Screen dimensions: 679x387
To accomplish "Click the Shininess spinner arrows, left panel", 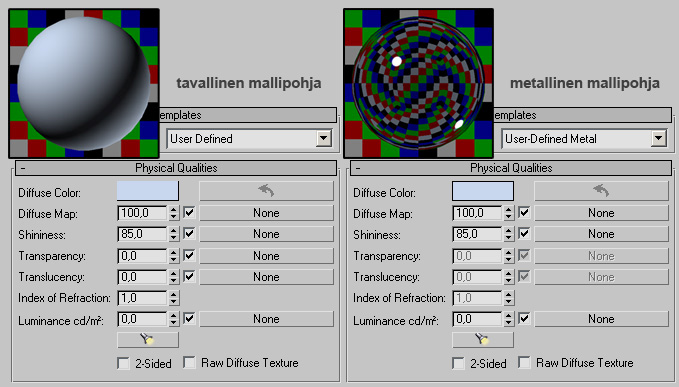I will pos(174,234).
